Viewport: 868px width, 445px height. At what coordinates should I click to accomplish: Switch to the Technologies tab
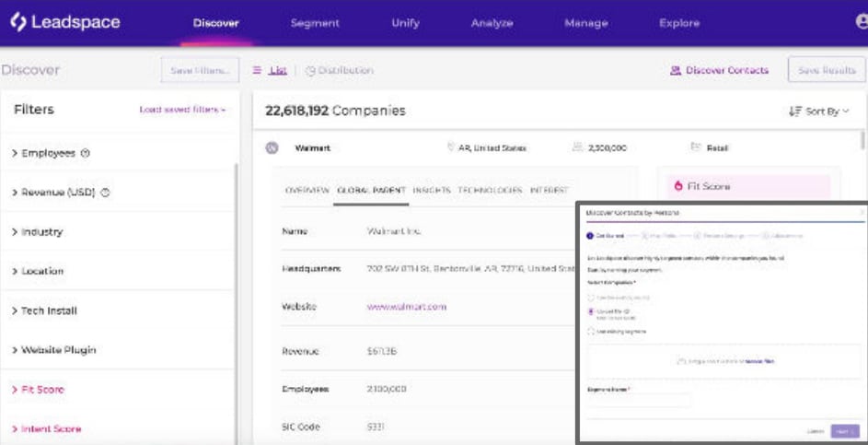tap(490, 190)
